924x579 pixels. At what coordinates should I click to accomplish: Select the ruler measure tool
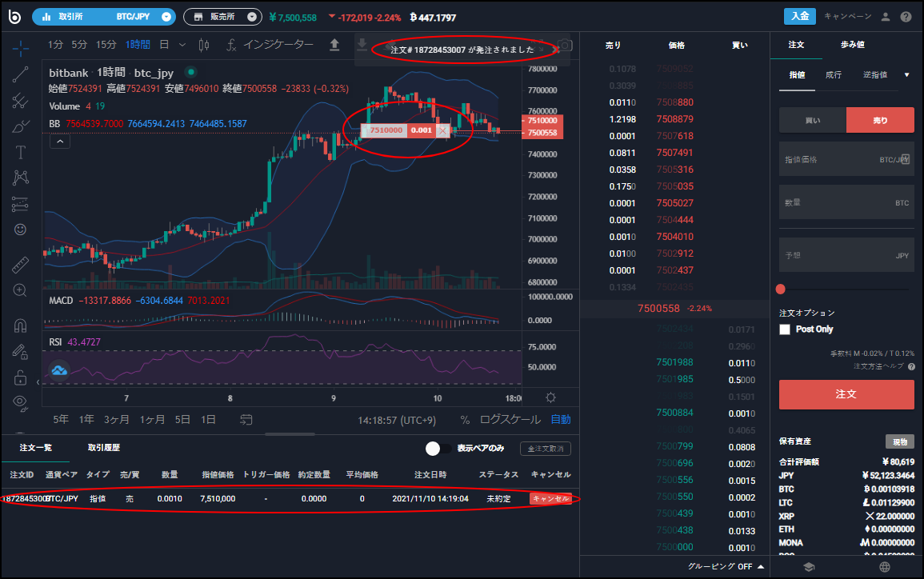(20, 265)
